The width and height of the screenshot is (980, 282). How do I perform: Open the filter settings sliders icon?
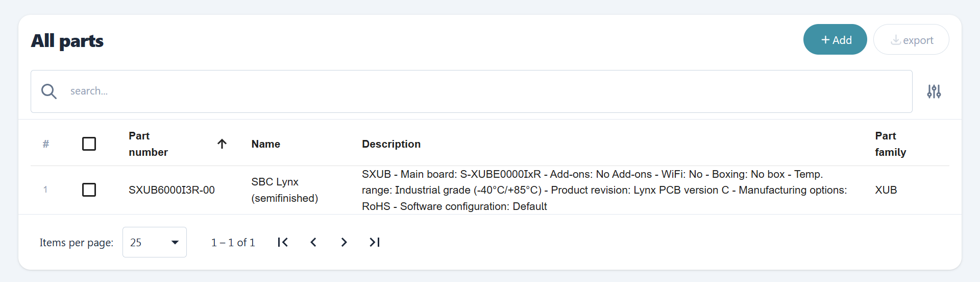pos(934,91)
